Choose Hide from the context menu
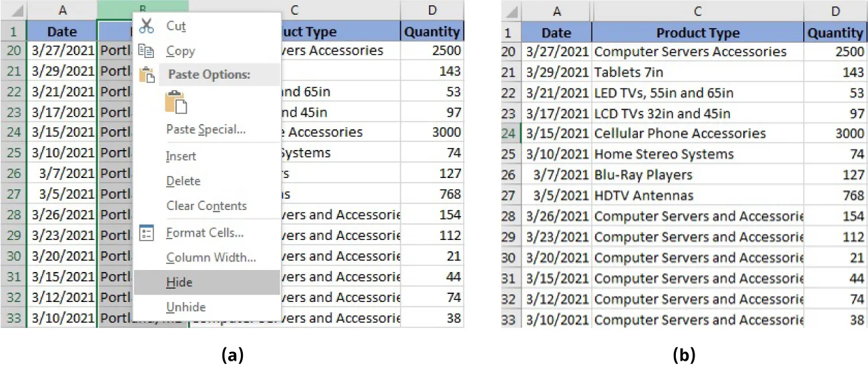868x368 pixels. point(179,282)
